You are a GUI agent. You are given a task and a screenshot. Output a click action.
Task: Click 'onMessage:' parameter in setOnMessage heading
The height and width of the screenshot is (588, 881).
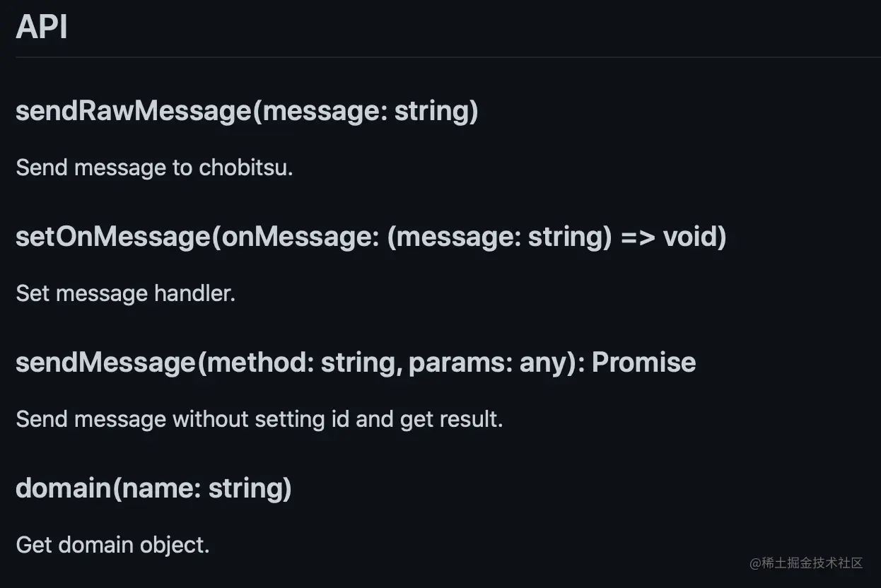pyautogui.click(x=302, y=237)
